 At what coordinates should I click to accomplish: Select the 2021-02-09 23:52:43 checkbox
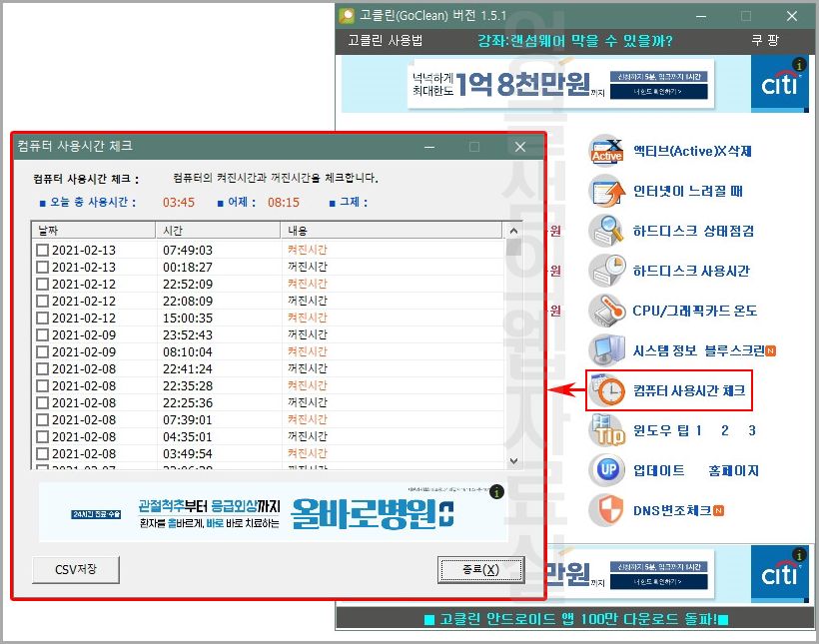pos(42,335)
